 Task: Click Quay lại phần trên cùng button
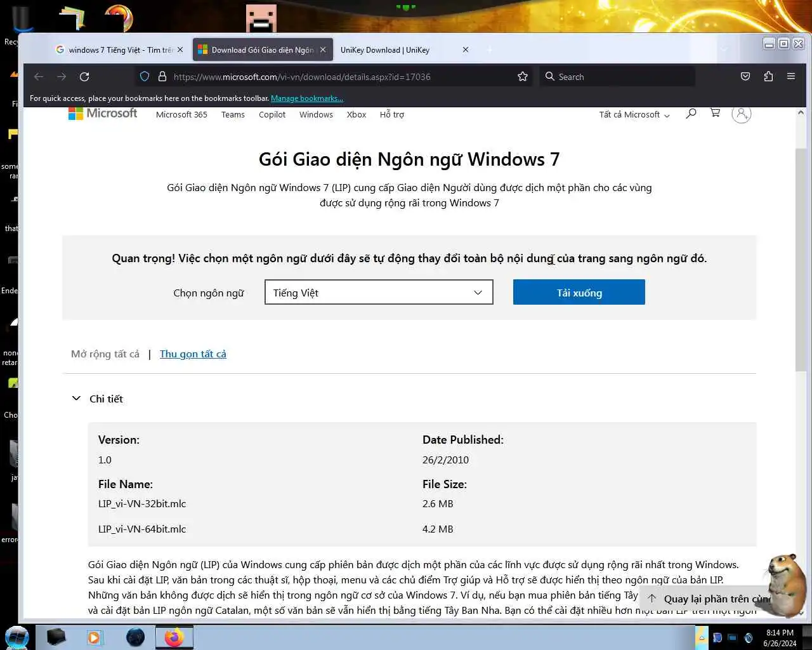tap(706, 599)
